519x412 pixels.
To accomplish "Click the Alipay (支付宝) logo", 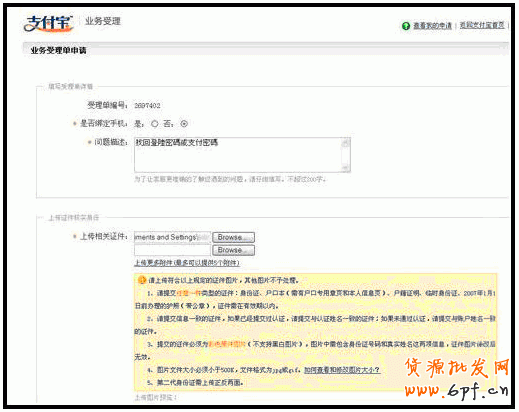I will [x=48, y=24].
